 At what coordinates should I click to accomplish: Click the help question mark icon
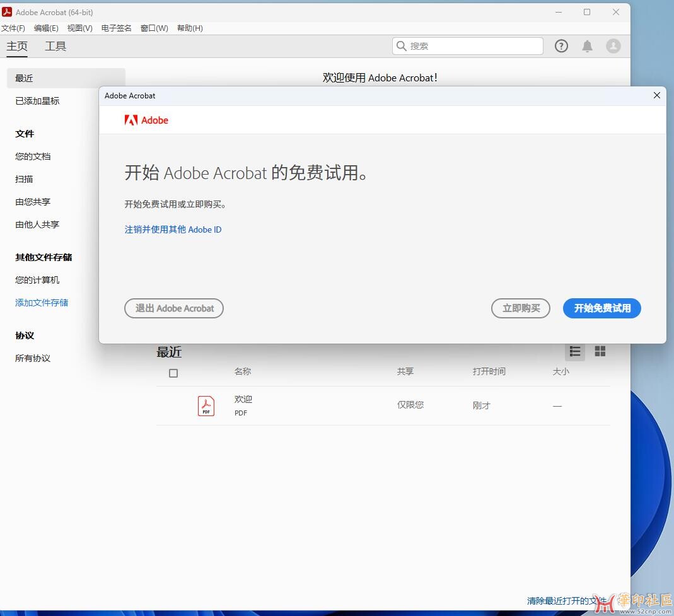click(x=561, y=46)
